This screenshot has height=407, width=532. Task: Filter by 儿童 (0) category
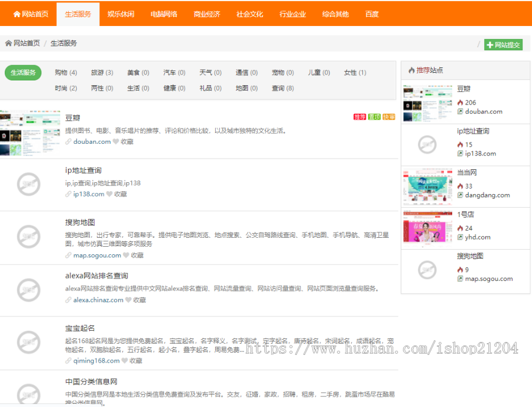(319, 73)
